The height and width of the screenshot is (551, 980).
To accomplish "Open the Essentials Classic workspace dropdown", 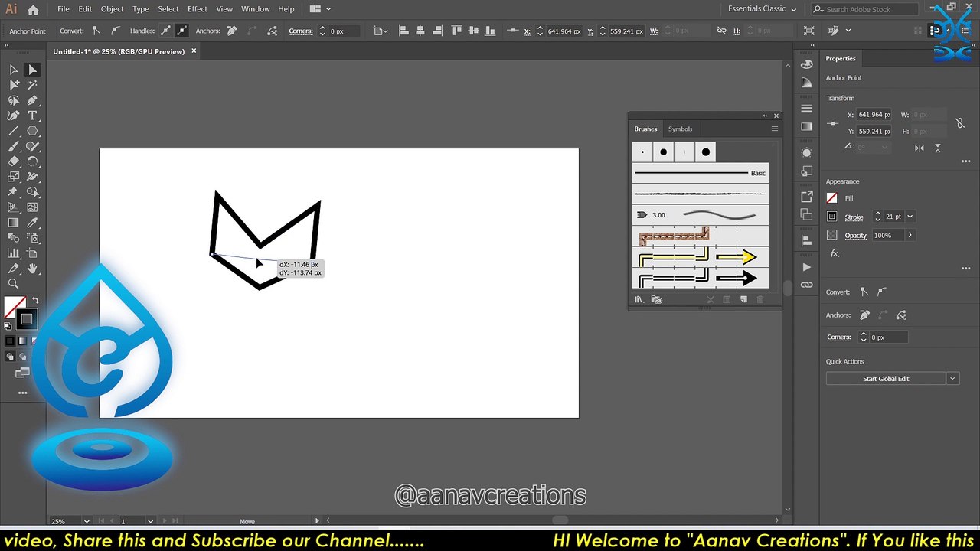I will pyautogui.click(x=763, y=9).
